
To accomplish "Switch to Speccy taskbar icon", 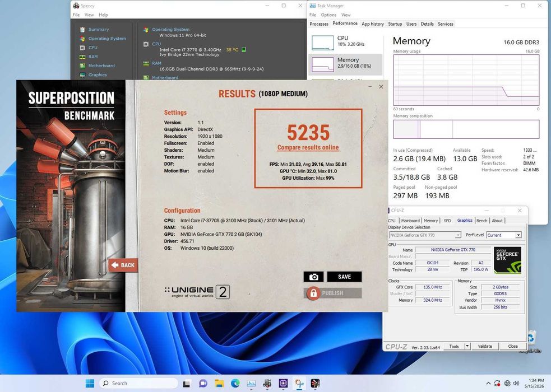I will [267, 384].
